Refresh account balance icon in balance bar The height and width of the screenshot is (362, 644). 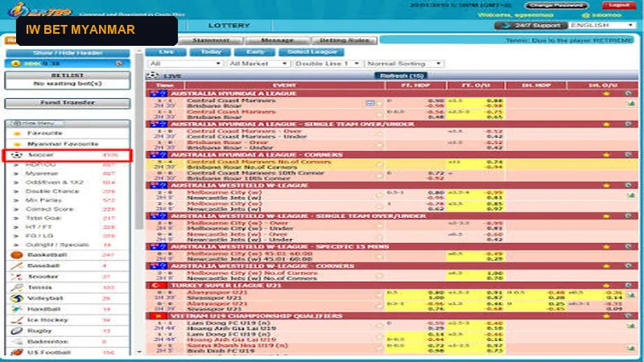pyautogui.click(x=119, y=64)
